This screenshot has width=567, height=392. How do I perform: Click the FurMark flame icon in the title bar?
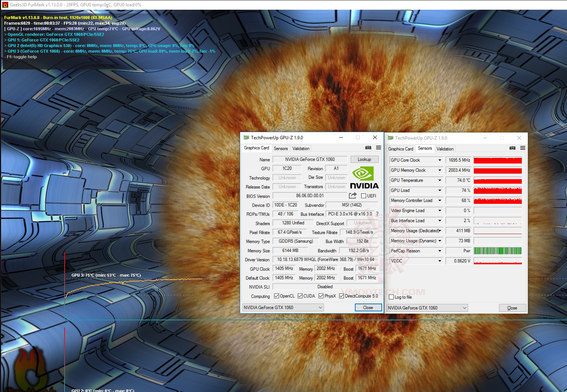coord(5,5)
